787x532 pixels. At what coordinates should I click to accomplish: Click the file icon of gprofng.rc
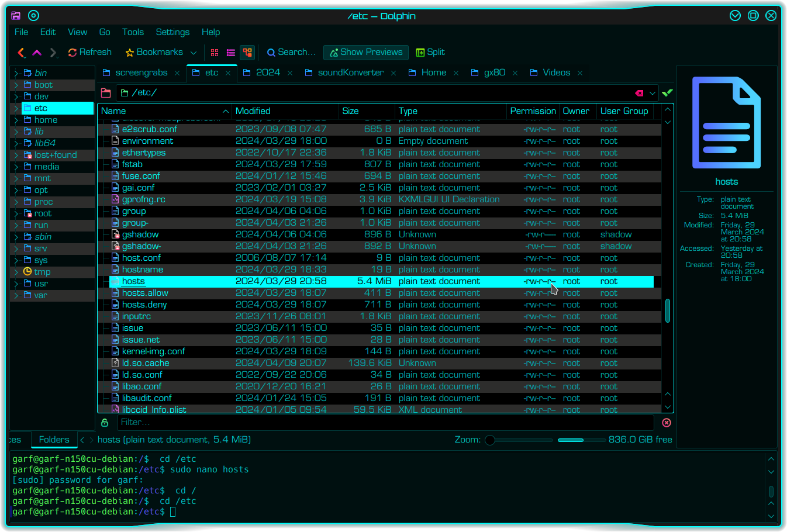[116, 199]
